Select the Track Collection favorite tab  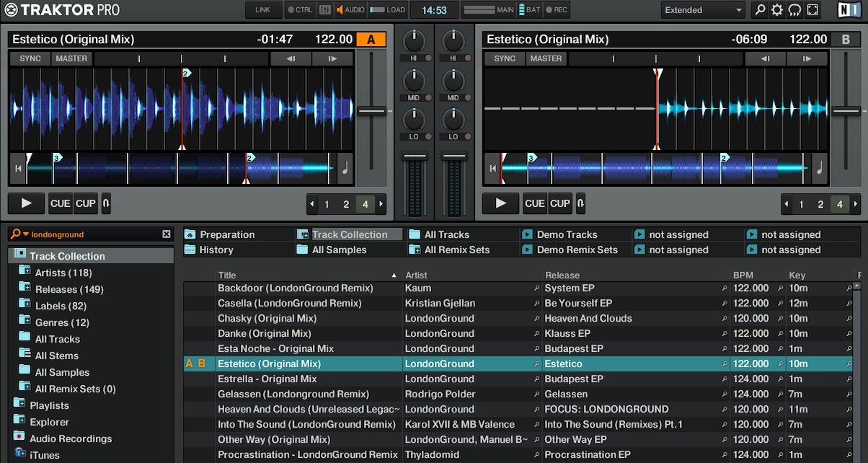(x=350, y=234)
